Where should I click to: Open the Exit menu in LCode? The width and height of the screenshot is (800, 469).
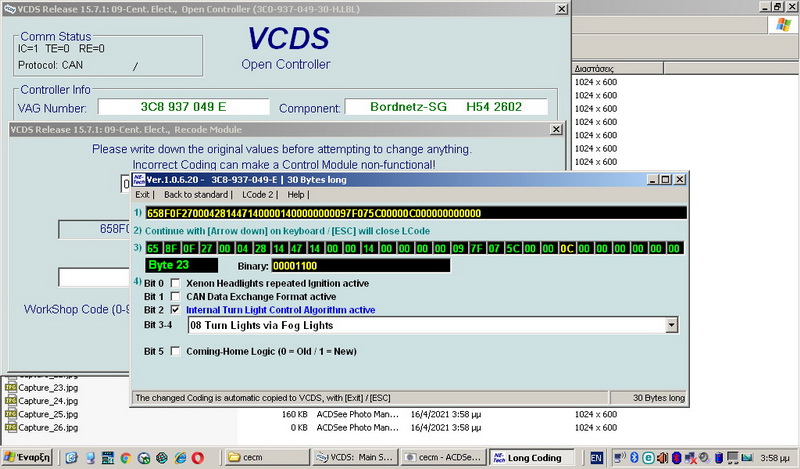point(142,194)
